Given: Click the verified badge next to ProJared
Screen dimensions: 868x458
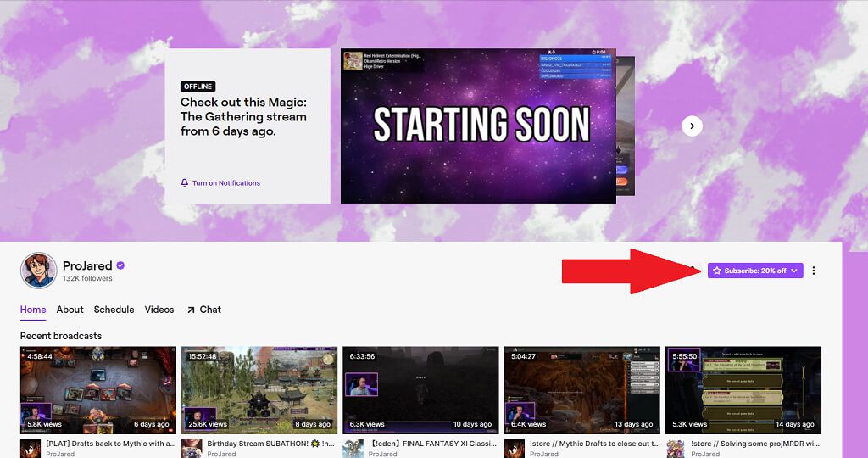Looking at the screenshot, I should (x=120, y=265).
